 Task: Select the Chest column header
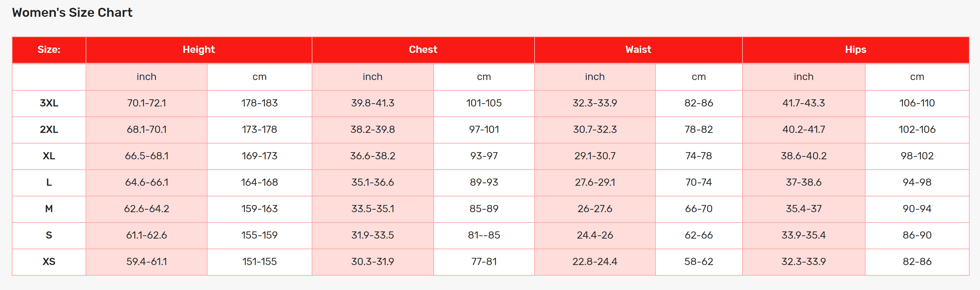tap(423, 50)
